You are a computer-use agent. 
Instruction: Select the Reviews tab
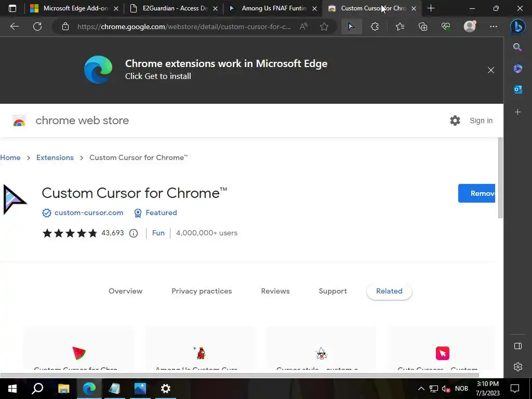[x=275, y=291]
